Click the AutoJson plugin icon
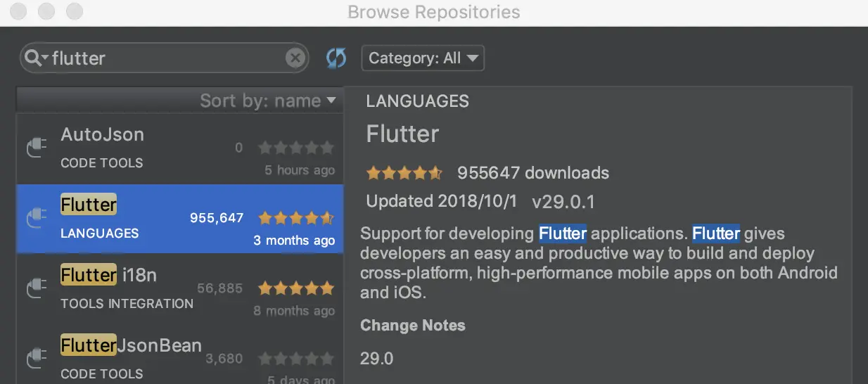The width and height of the screenshot is (868, 384). coord(37,148)
